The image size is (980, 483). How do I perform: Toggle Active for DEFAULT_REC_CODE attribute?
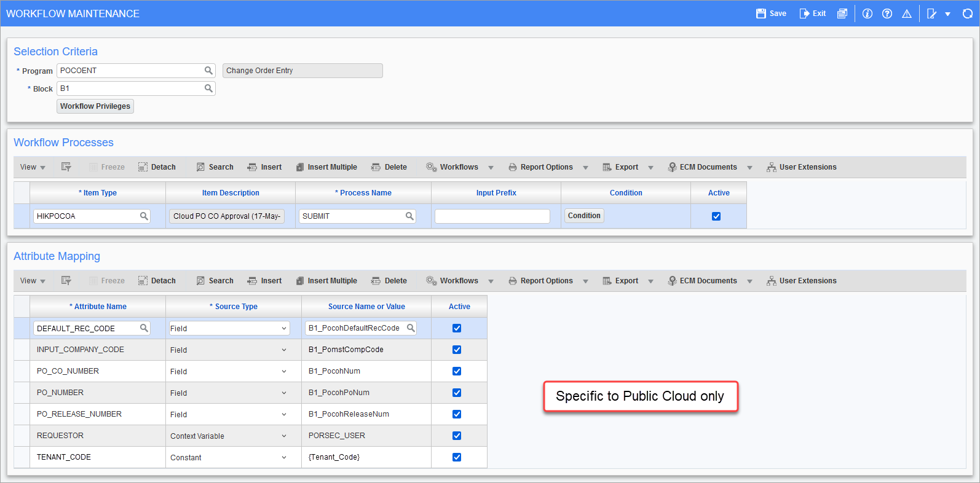[x=457, y=328]
